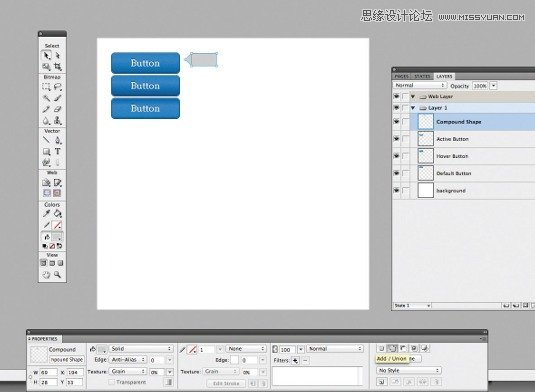The image size is (535, 392).
Task: Select the Freeform tool
Action: pyautogui.click(x=46, y=162)
